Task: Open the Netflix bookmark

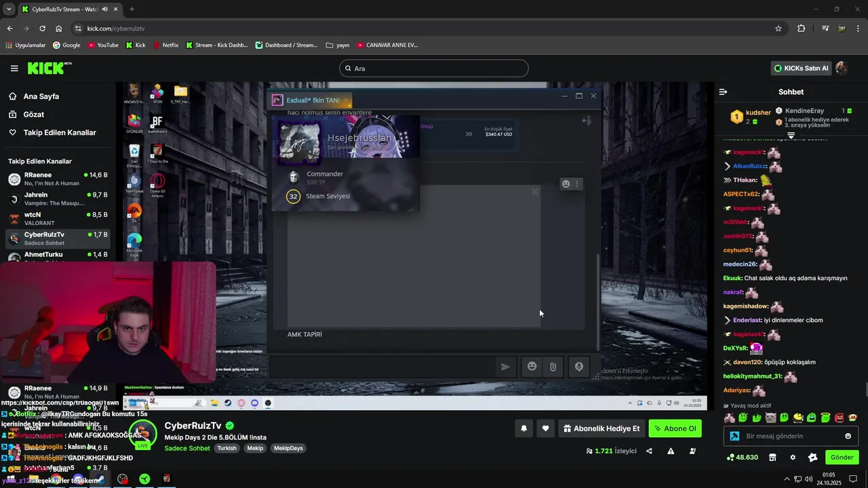Action: (165, 45)
